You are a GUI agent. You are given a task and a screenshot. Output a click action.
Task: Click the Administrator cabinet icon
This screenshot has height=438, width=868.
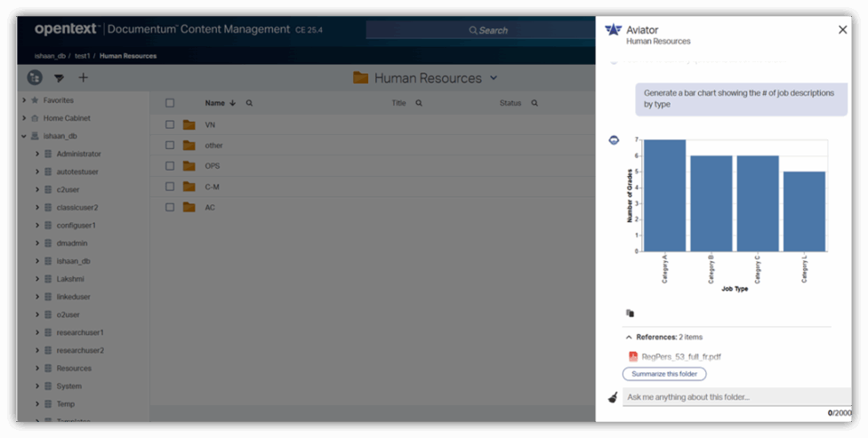pyautogui.click(x=48, y=154)
